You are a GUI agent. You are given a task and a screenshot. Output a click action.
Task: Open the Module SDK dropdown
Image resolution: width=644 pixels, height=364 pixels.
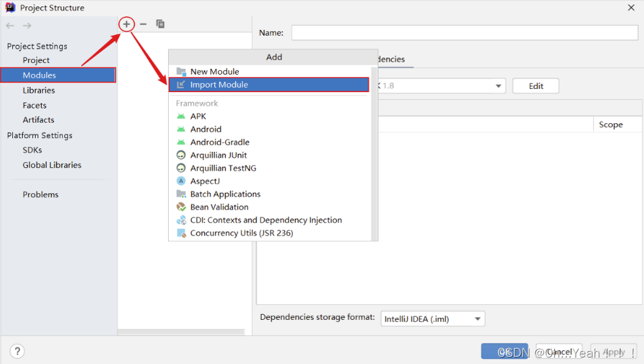(x=498, y=86)
